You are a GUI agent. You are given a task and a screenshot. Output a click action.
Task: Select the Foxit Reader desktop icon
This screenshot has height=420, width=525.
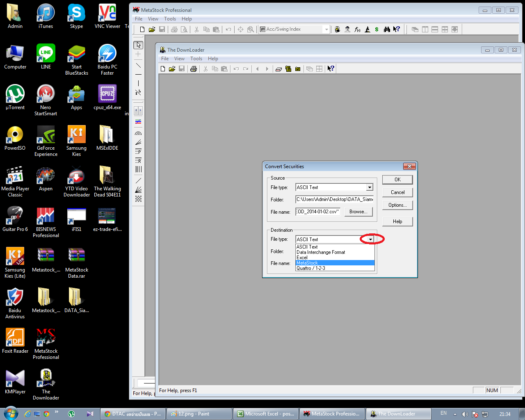[15, 340]
